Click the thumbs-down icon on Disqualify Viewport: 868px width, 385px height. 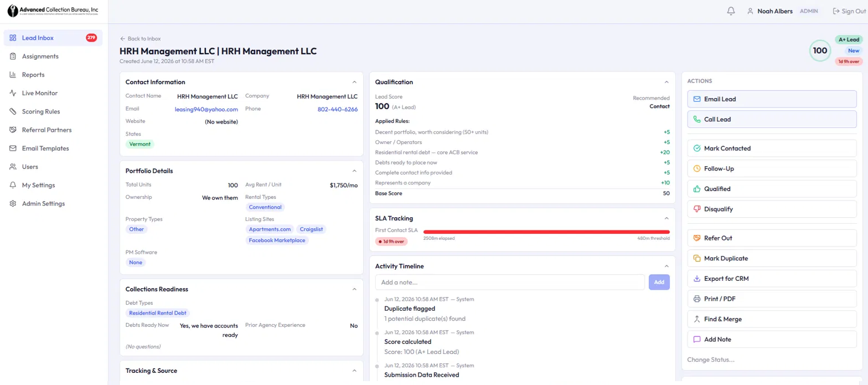[697, 209]
